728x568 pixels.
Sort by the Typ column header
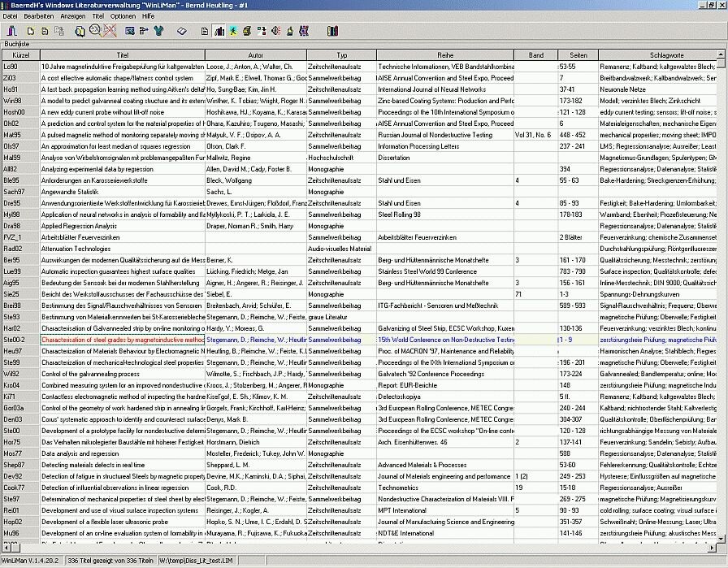342,55
